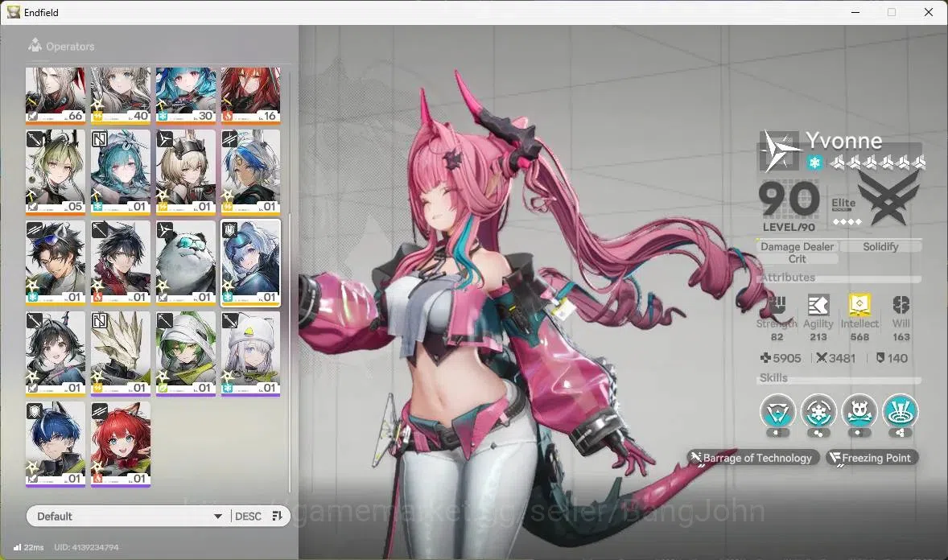The image size is (948, 560).
Task: Click the Damage Dealer tag
Action: point(797,246)
